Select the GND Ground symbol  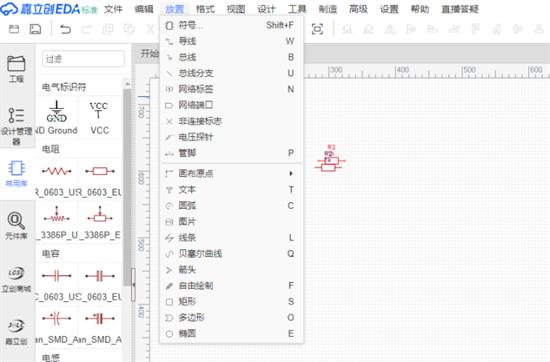tap(56, 118)
